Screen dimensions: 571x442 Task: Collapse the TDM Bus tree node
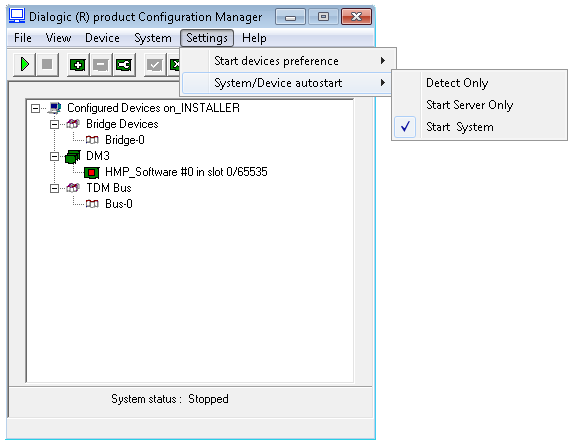54,188
